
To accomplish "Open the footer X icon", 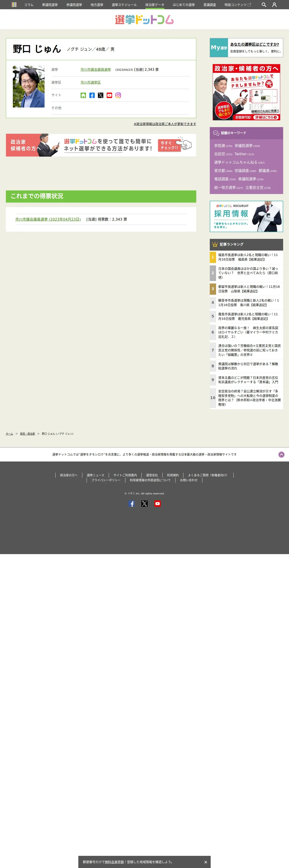I will tap(144, 503).
